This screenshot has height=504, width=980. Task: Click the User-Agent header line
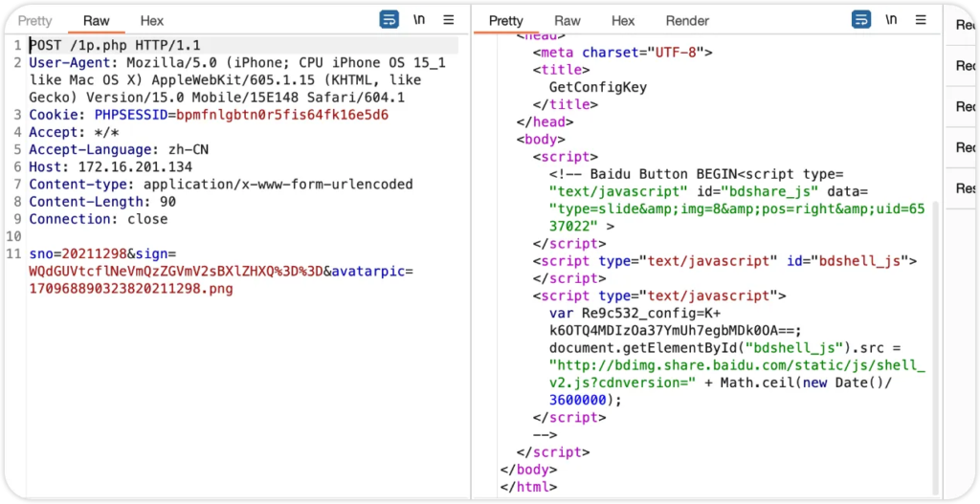click(x=237, y=80)
